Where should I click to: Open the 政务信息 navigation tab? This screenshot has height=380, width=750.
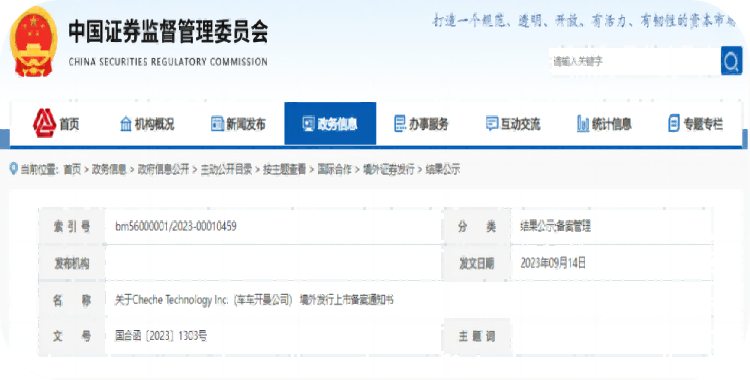[x=330, y=123]
